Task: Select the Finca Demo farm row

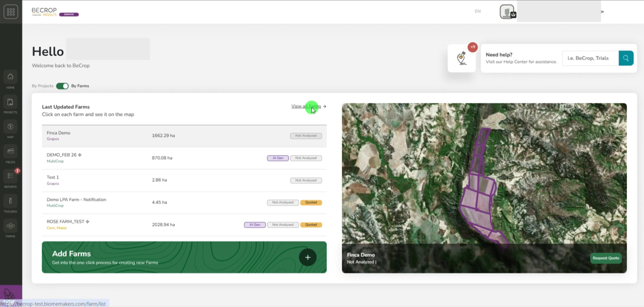Action: pos(184,136)
